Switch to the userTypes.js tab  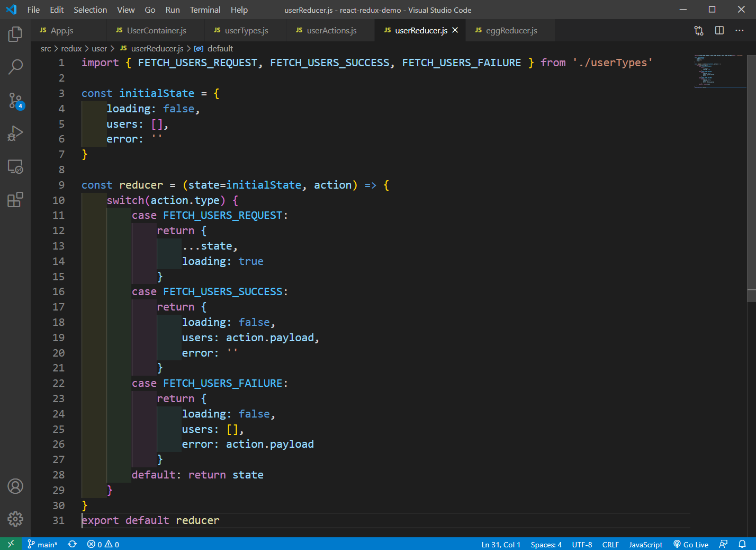[246, 31]
